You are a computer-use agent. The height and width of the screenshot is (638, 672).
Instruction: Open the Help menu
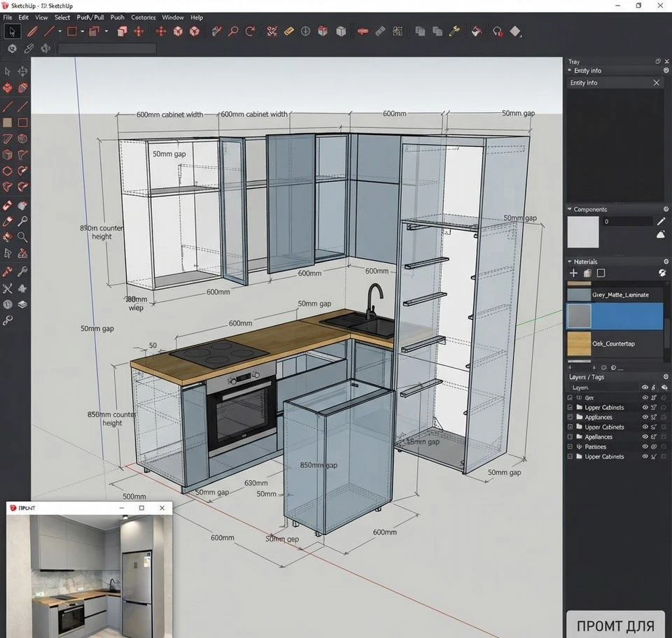(197, 17)
